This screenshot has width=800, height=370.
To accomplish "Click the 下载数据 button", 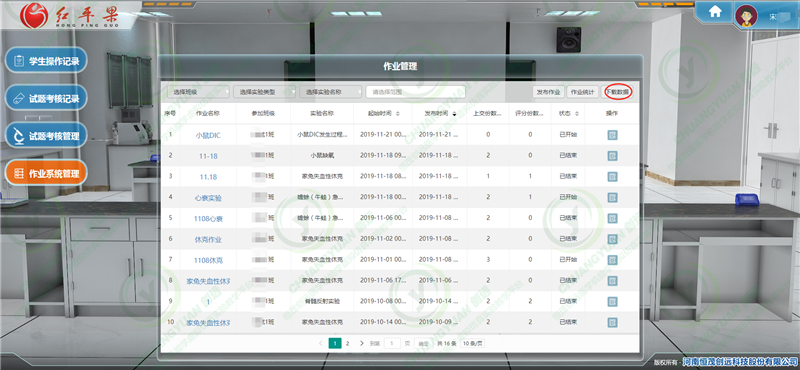I will pos(617,92).
